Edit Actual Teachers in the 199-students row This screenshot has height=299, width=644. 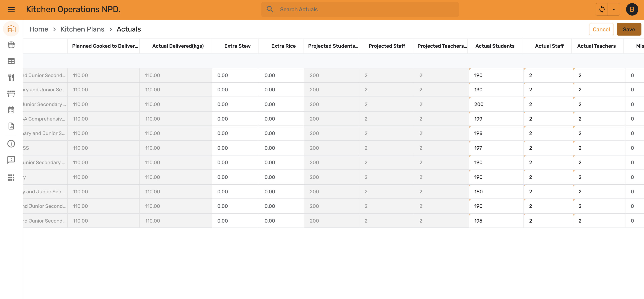point(599,119)
